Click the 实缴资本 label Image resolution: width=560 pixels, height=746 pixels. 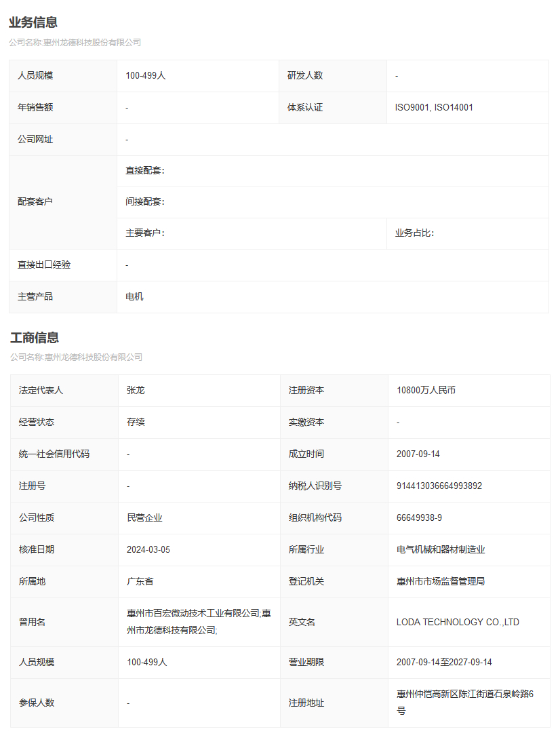click(x=306, y=423)
